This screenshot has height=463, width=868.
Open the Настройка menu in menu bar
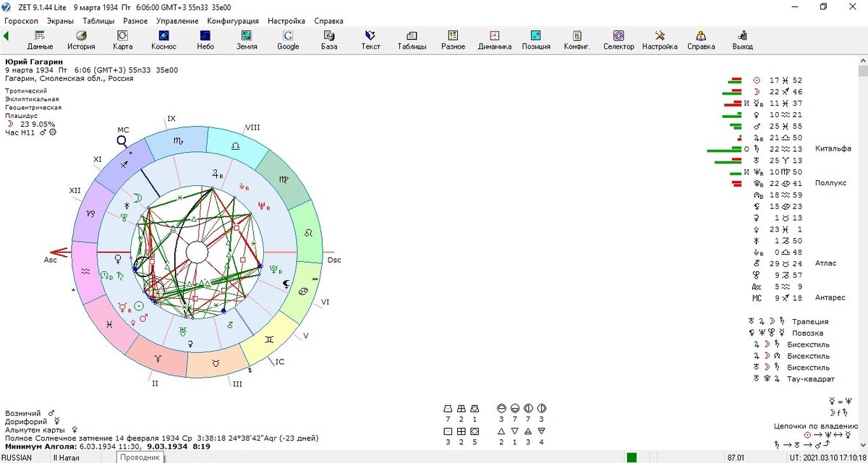286,21
